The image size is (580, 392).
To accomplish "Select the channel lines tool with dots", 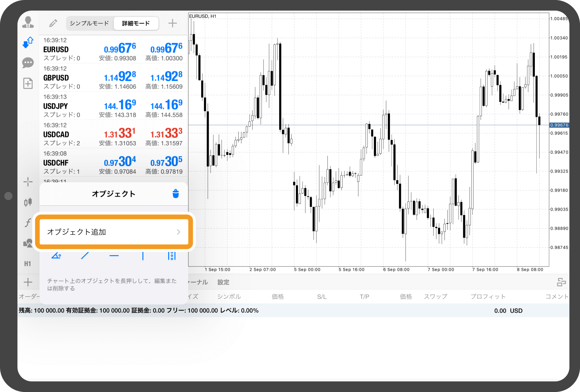I will 172,256.
